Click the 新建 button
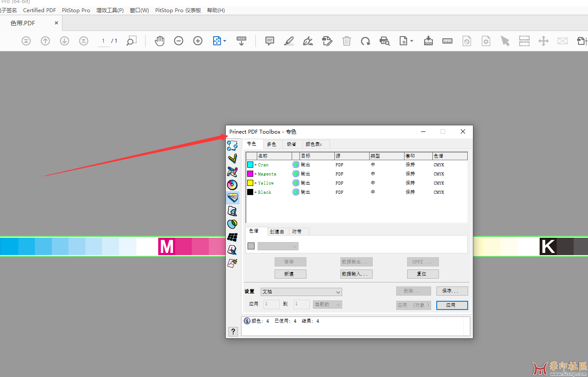The width and height of the screenshot is (588, 377). 290,274
